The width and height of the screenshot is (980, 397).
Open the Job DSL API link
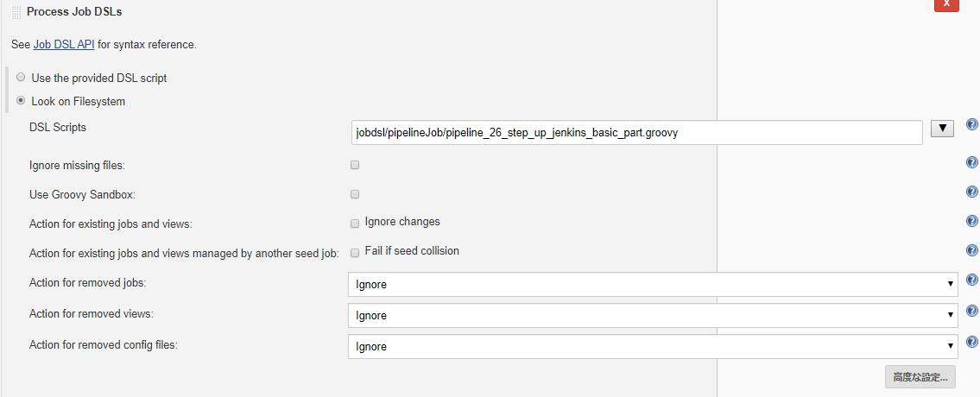(64, 44)
